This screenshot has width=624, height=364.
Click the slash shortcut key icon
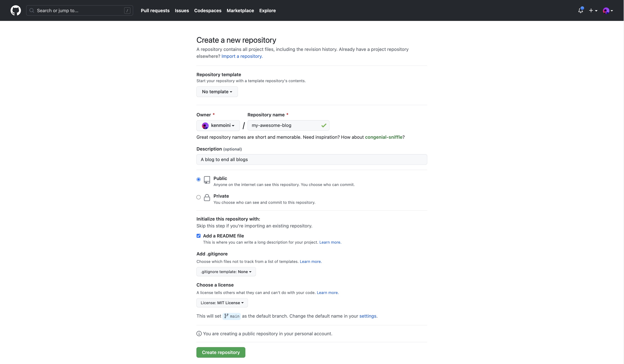(x=127, y=10)
